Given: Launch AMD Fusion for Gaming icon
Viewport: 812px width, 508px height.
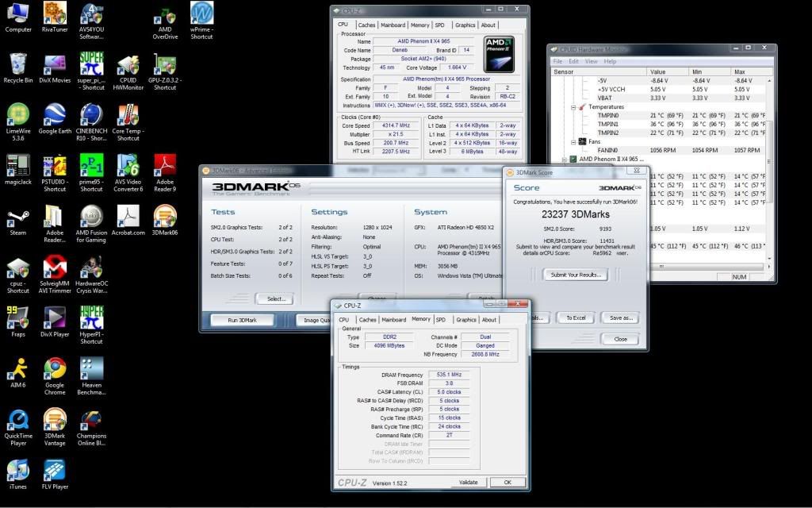Looking at the screenshot, I should tap(92, 224).
